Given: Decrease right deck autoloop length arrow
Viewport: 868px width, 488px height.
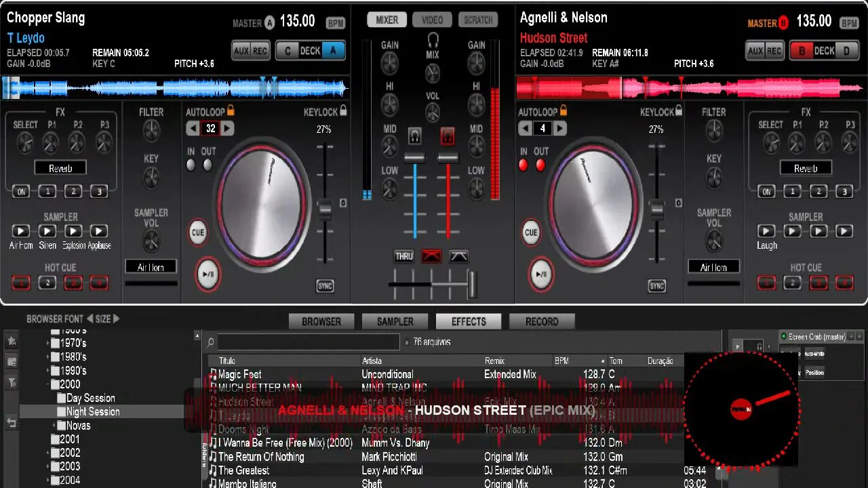Looking at the screenshot, I should pyautogui.click(x=526, y=128).
